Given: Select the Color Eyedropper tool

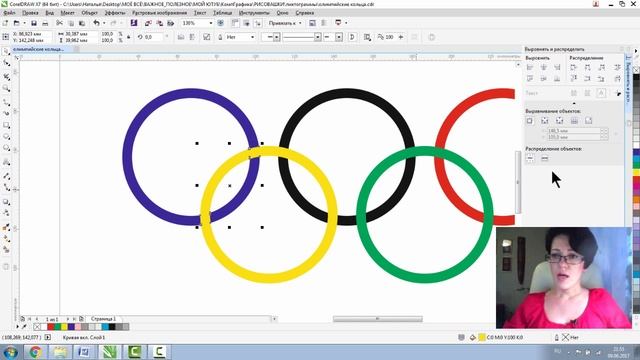Looking at the screenshot, I should pos(6,227).
